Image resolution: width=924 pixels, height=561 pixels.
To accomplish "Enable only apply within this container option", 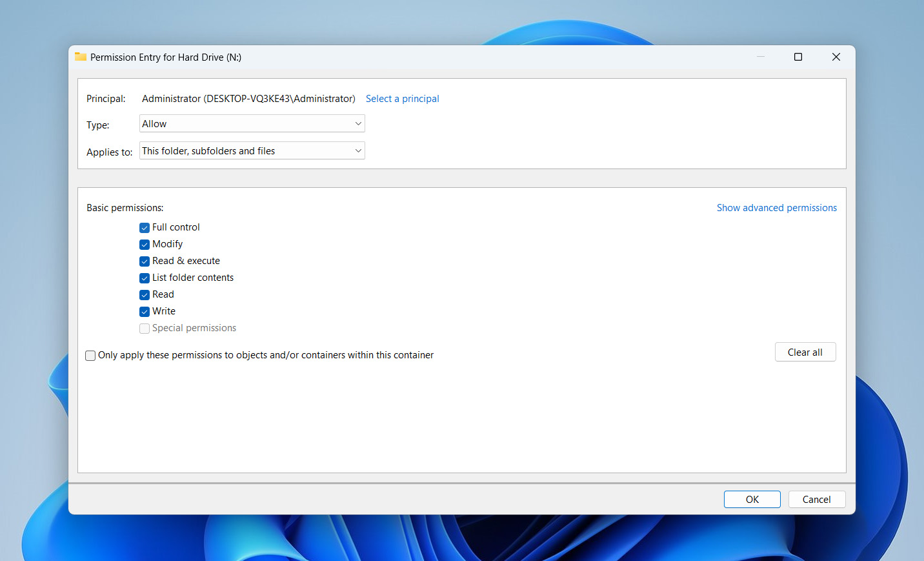I will [x=90, y=356].
